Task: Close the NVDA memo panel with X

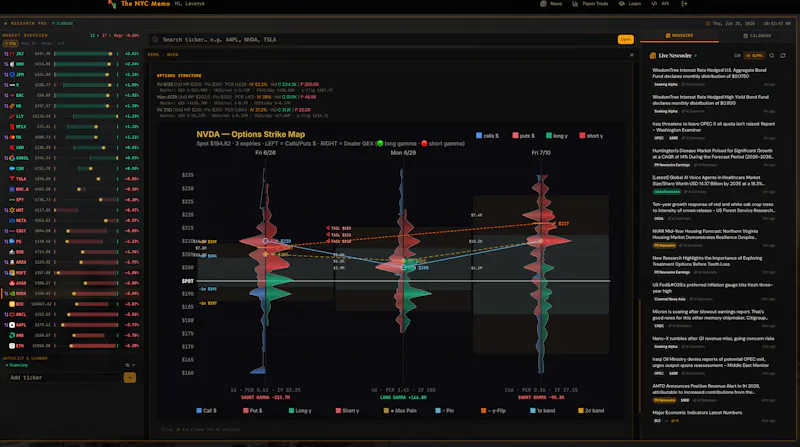Action: [x=632, y=55]
